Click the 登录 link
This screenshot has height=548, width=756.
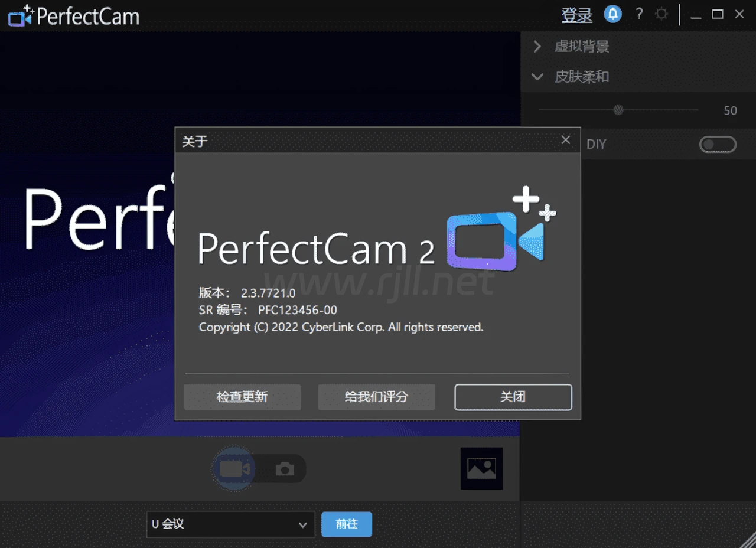pyautogui.click(x=576, y=15)
